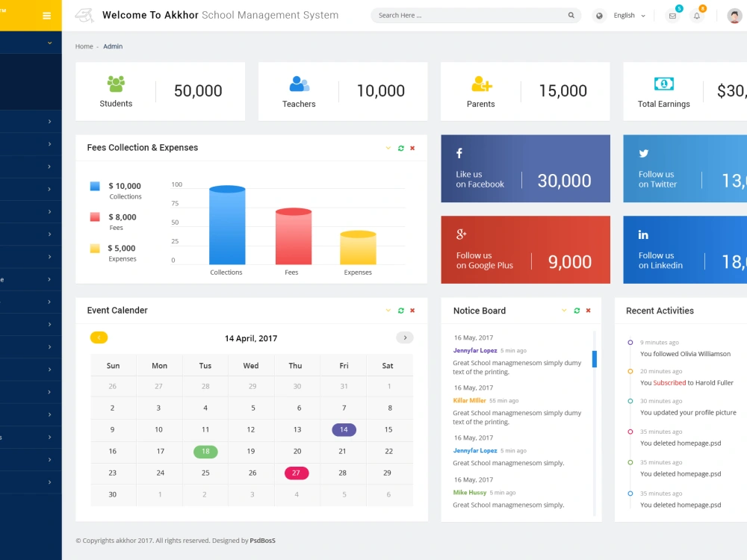Click the red Fees chart bar
747x560 pixels.
tap(294, 236)
